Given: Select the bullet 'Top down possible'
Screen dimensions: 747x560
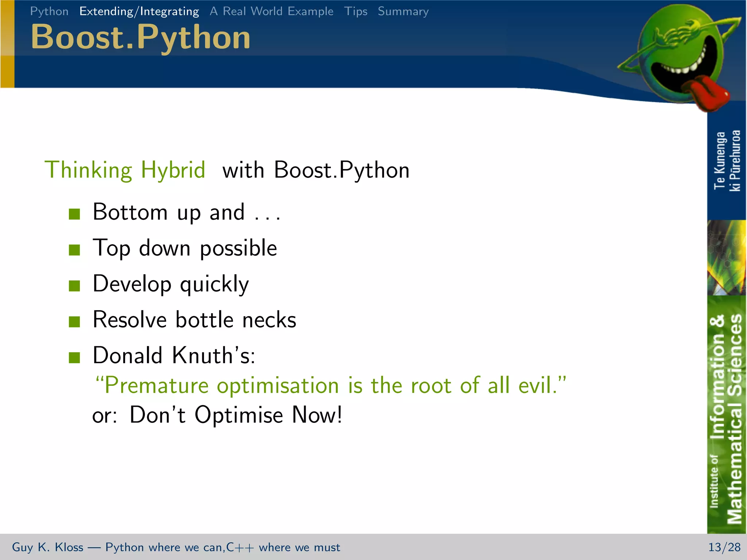Looking at the screenshot, I should tap(185, 248).
